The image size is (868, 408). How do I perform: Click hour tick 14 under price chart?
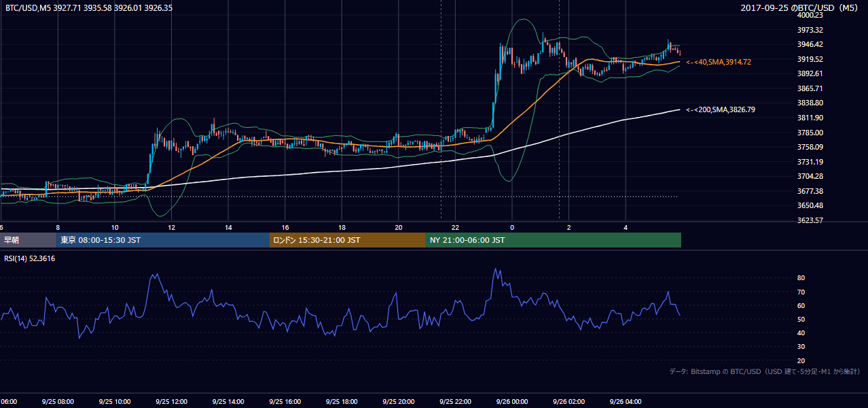tap(228, 227)
